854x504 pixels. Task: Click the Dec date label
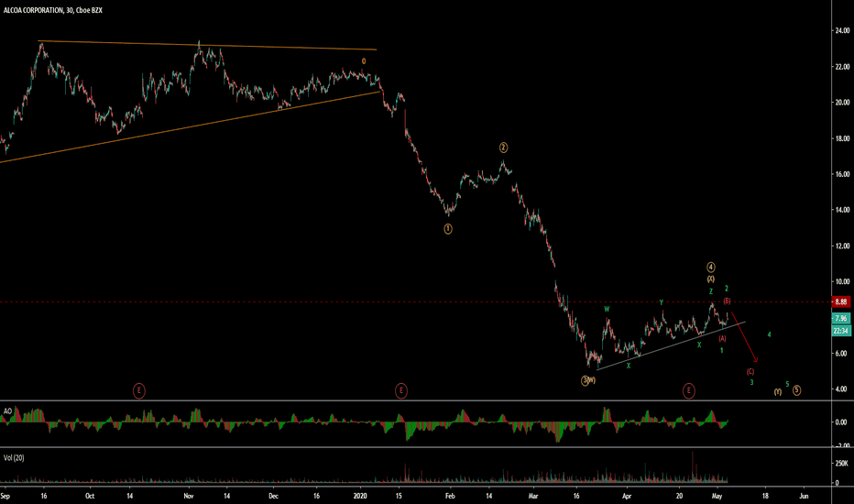(x=273, y=496)
